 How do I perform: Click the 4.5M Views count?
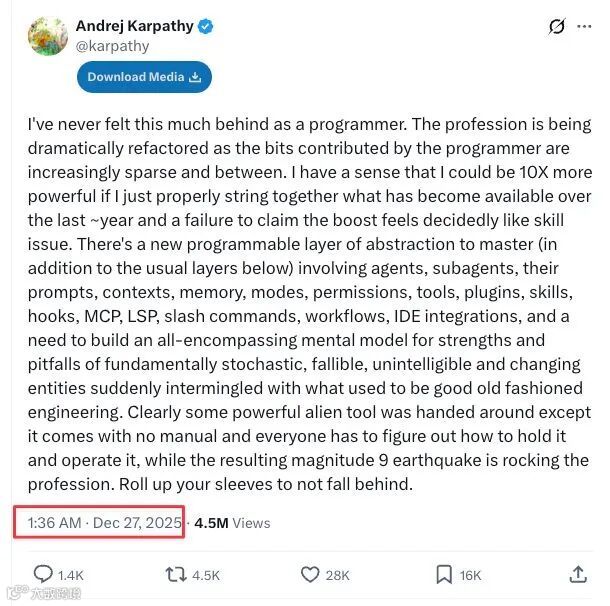[232, 523]
